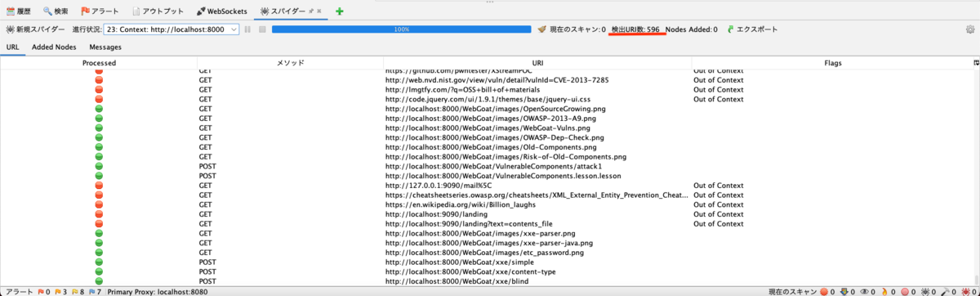Click green status dot for OpenSourceGrowing.png
Image resolution: width=980 pixels, height=296 pixels.
(99, 109)
